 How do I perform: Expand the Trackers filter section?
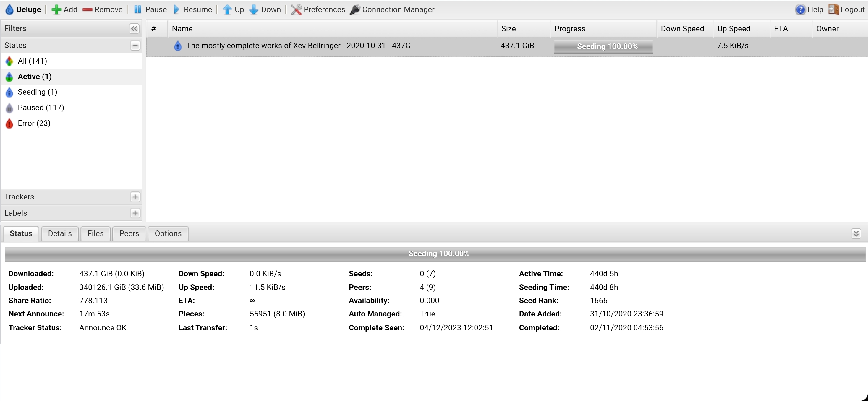(x=135, y=197)
